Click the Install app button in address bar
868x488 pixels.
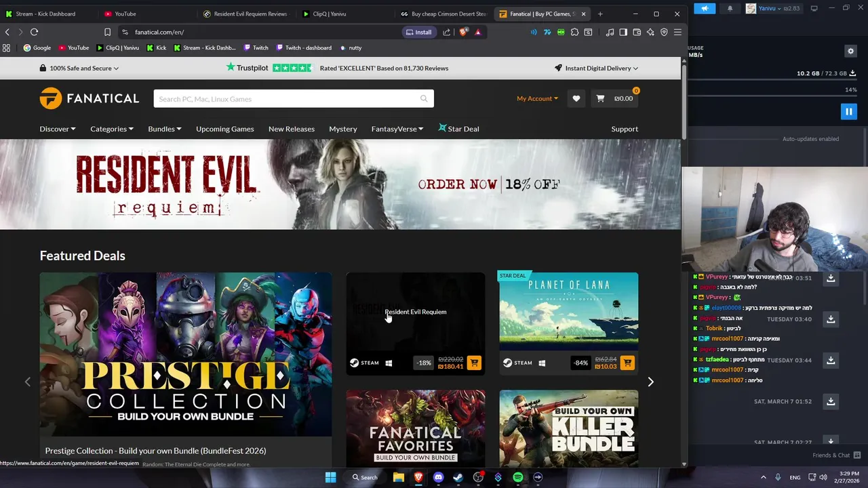click(x=418, y=32)
